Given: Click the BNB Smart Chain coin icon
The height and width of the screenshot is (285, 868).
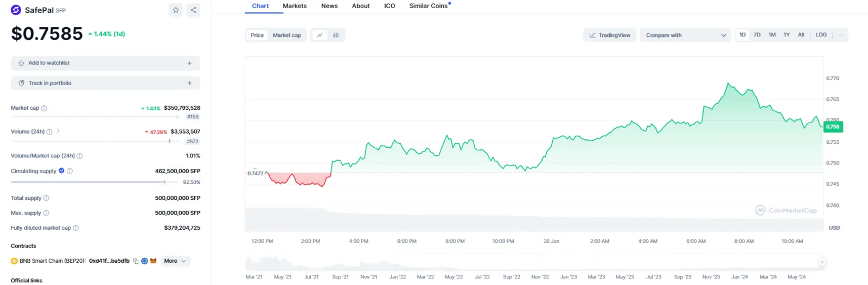Looking at the screenshot, I should [x=14, y=261].
